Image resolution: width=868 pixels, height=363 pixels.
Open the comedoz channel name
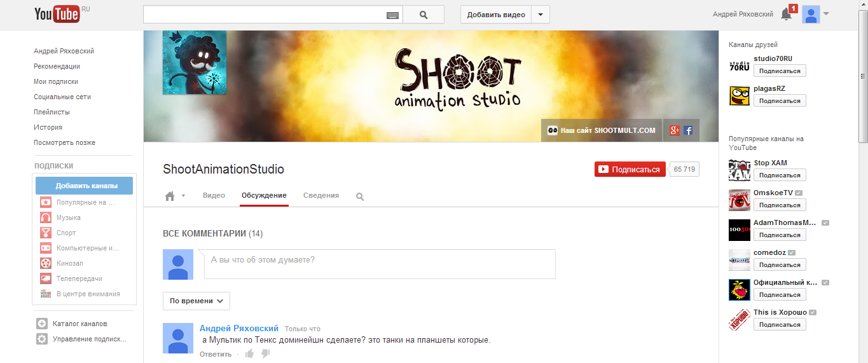[x=769, y=252]
